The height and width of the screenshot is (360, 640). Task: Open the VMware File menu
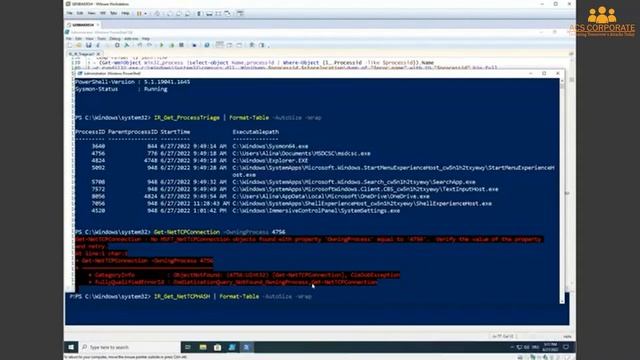tap(70, 13)
